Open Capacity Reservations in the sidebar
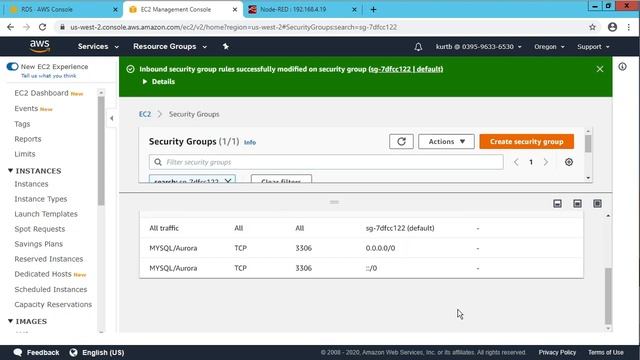The image size is (640, 360). point(53,304)
